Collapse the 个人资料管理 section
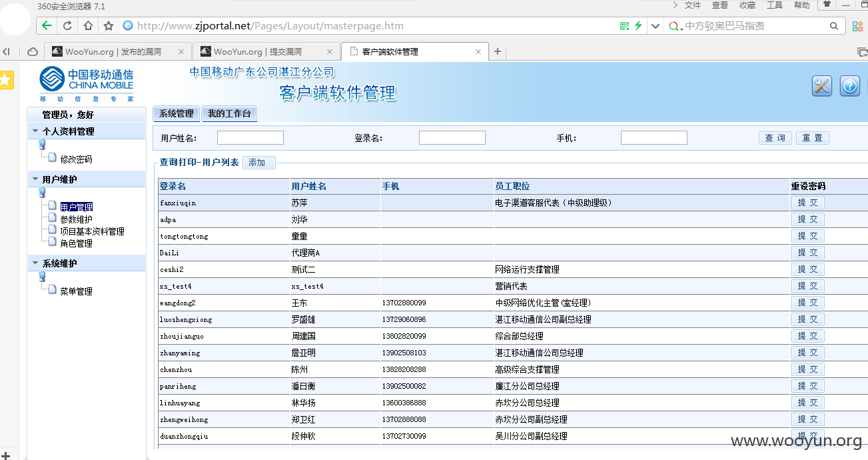 coord(35,131)
